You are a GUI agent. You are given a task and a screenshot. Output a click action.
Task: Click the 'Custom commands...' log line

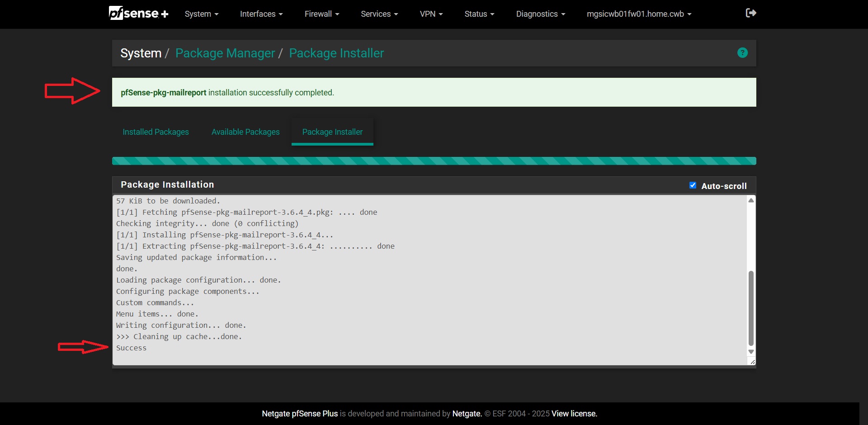155,303
